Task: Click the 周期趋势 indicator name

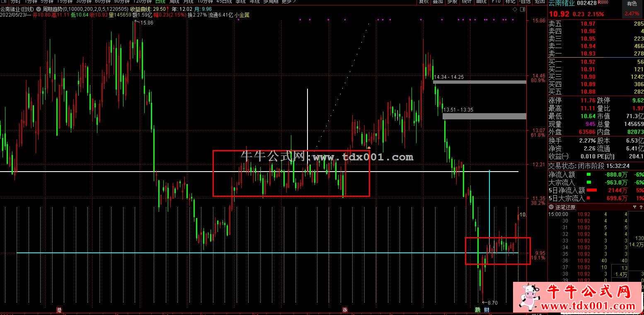Action: [53, 9]
